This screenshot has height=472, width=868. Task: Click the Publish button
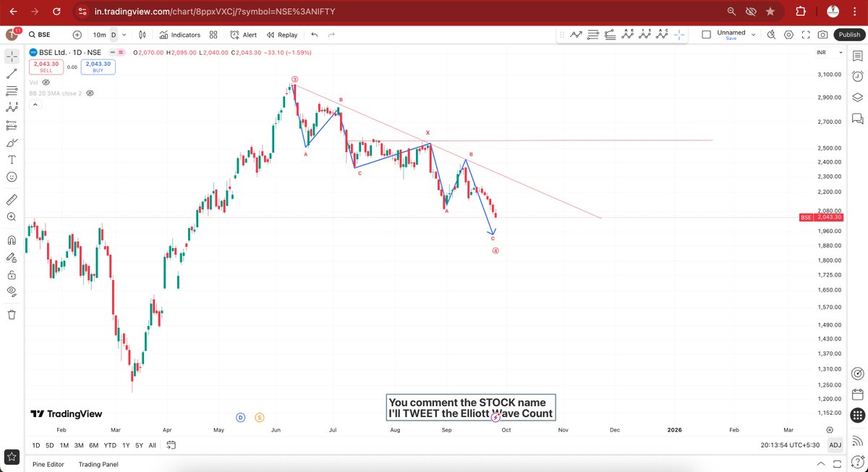[x=848, y=35]
